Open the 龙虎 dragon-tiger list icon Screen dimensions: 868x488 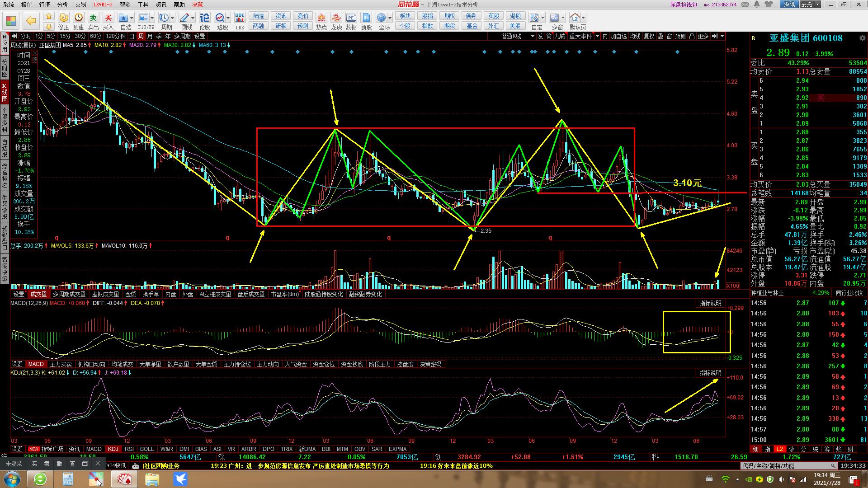coord(336,18)
